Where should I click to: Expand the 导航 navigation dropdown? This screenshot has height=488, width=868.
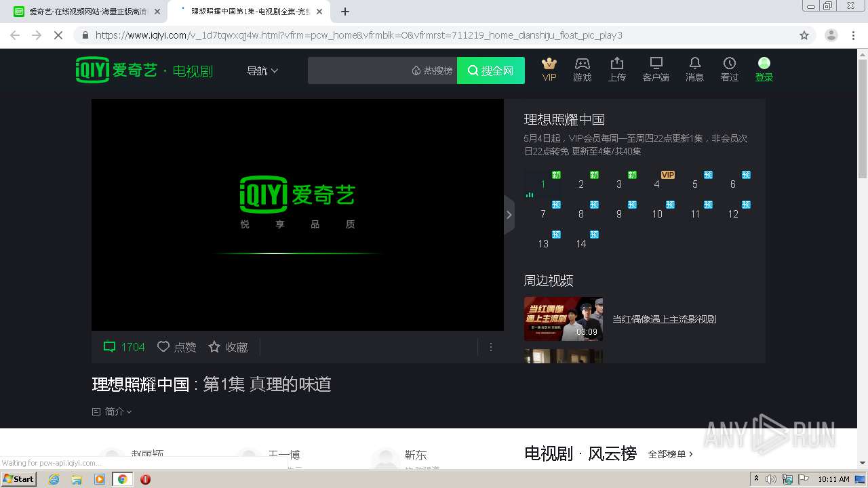pyautogui.click(x=262, y=70)
